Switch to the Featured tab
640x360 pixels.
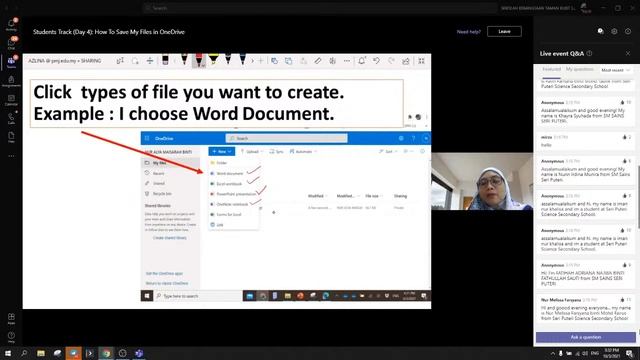[x=551, y=70]
